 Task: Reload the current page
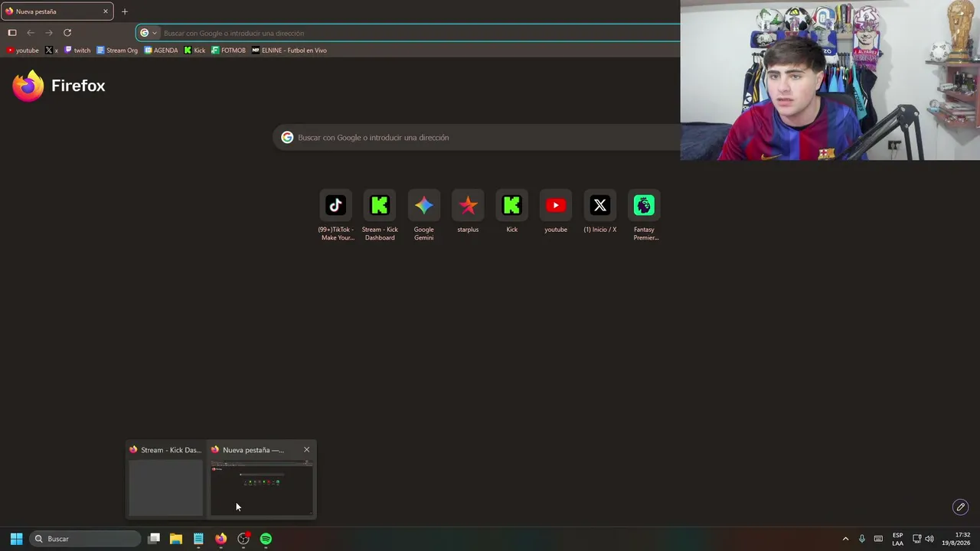coord(67,33)
